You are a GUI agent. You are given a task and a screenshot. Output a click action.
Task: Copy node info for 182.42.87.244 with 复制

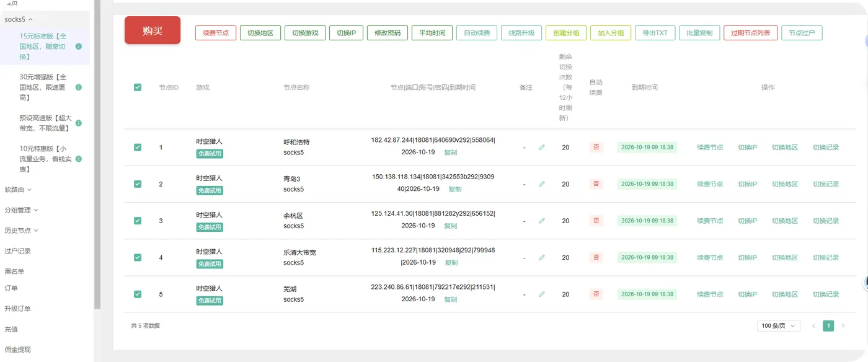pos(451,152)
